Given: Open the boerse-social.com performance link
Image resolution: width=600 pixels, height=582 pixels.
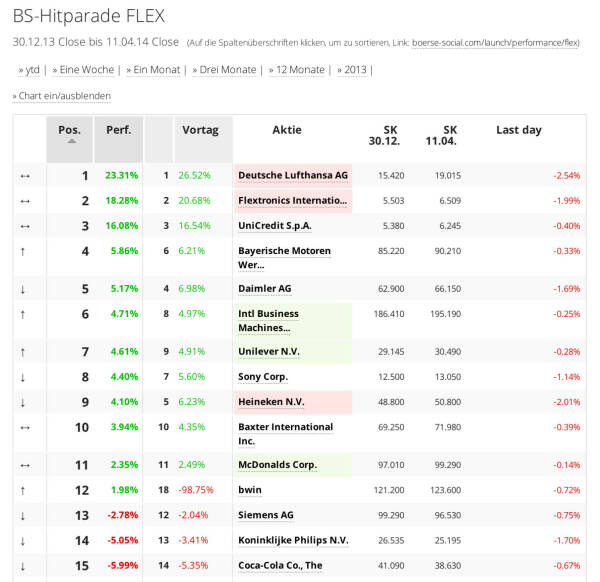Looking at the screenshot, I should (x=495, y=44).
